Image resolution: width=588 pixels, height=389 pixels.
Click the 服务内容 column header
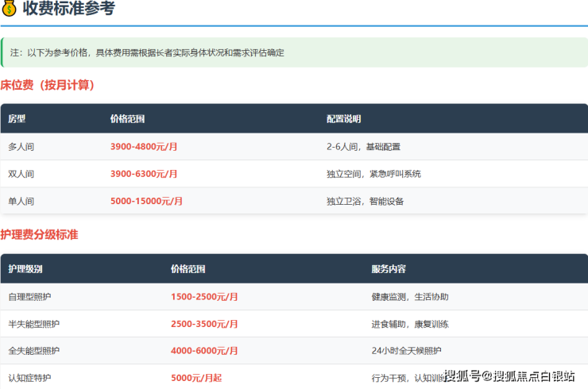point(389,269)
